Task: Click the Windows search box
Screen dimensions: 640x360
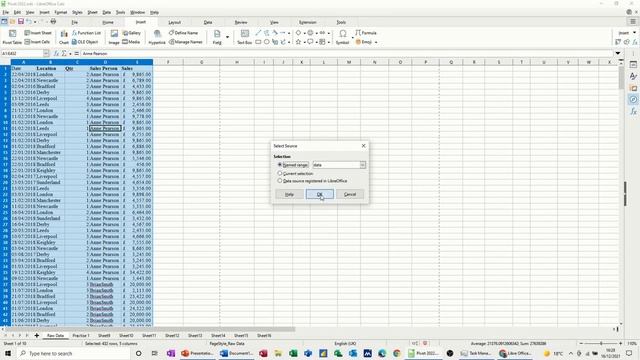Action: pos(73,353)
